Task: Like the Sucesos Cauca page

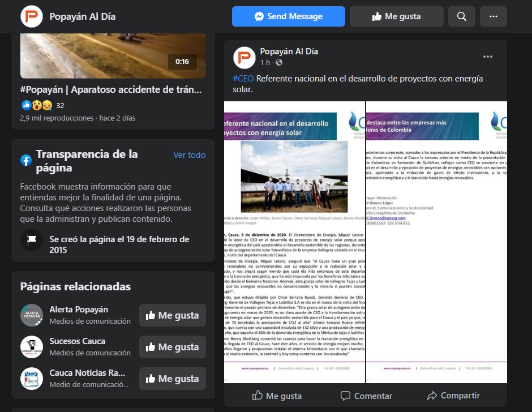Action: tap(173, 347)
